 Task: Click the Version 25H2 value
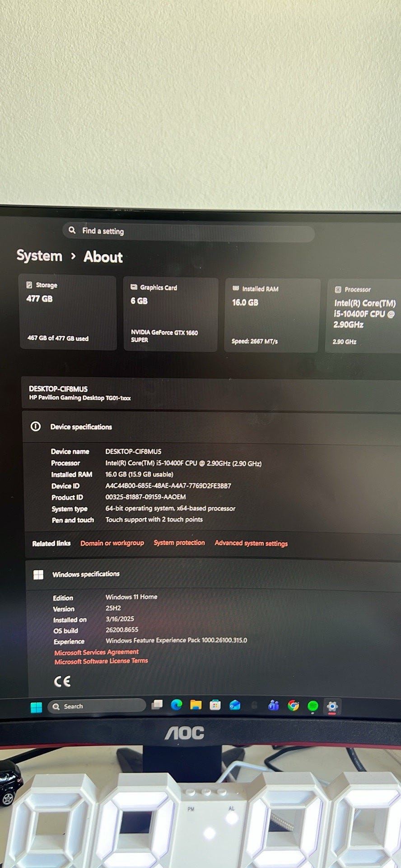pyautogui.click(x=113, y=608)
